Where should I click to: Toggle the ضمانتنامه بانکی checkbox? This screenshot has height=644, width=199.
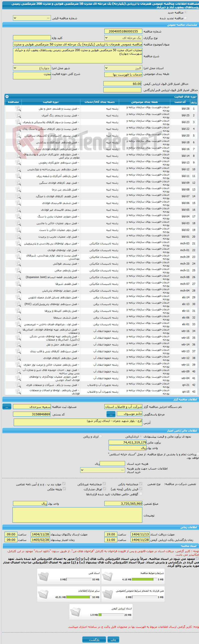pos(141,484)
